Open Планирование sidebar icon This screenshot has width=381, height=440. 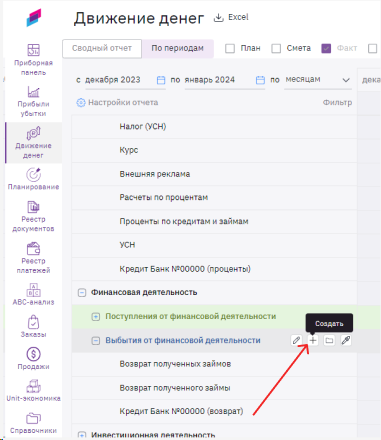pos(33,174)
